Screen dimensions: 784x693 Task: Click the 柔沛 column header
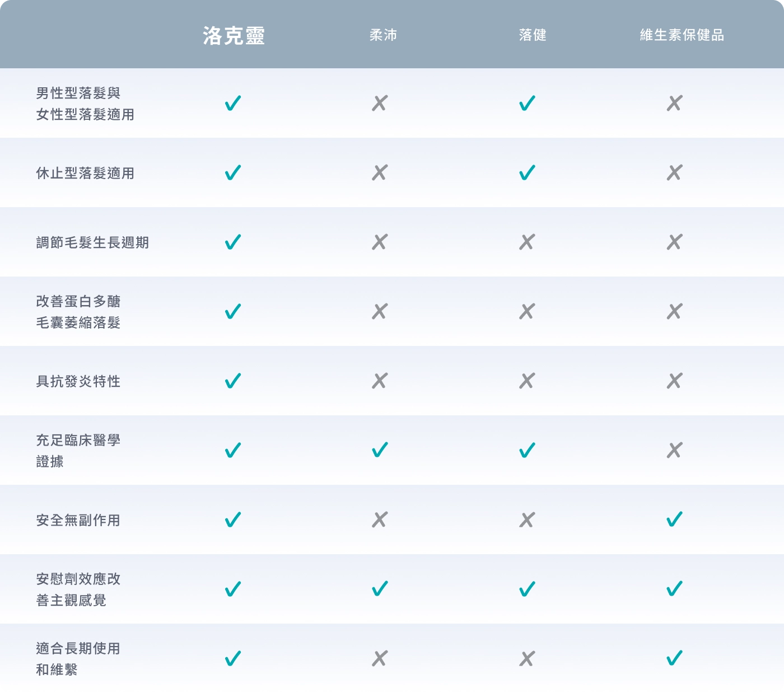(x=383, y=35)
